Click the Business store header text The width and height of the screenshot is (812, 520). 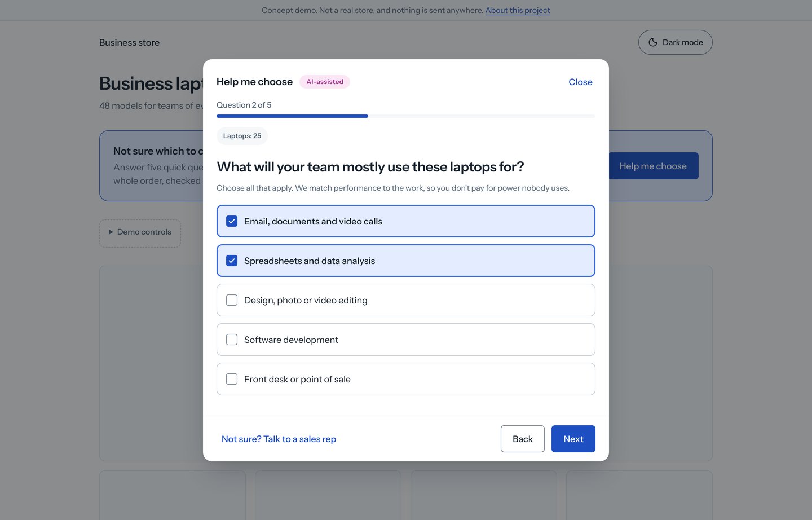point(129,42)
